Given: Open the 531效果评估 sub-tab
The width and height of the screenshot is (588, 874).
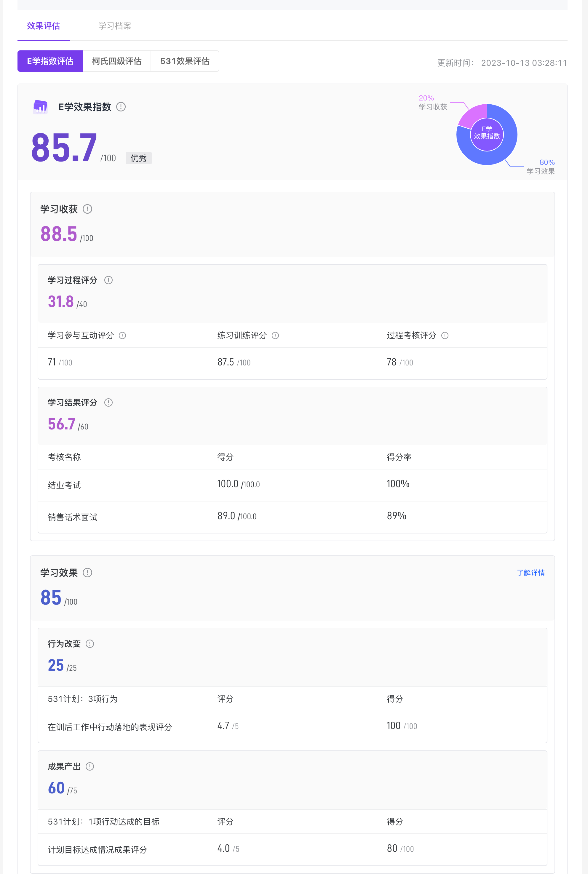Looking at the screenshot, I should point(185,61).
